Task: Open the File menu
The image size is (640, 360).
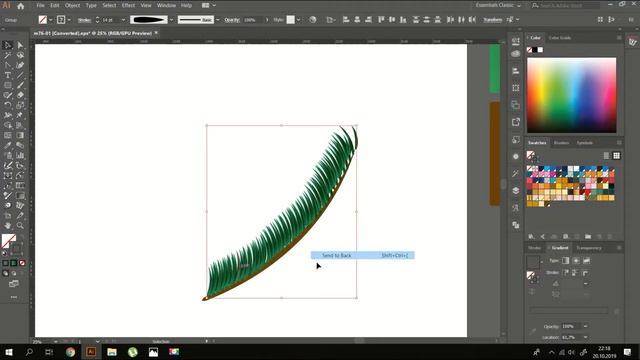Action: click(x=40, y=6)
